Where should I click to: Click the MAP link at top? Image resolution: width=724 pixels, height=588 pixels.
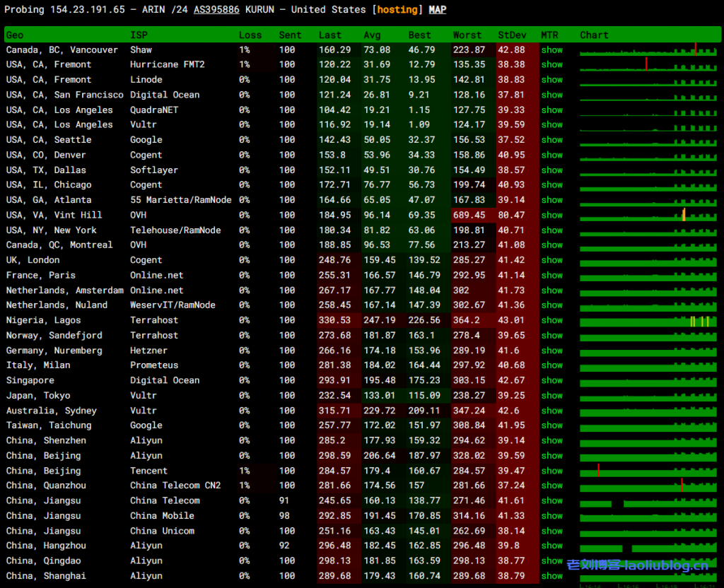438,10
